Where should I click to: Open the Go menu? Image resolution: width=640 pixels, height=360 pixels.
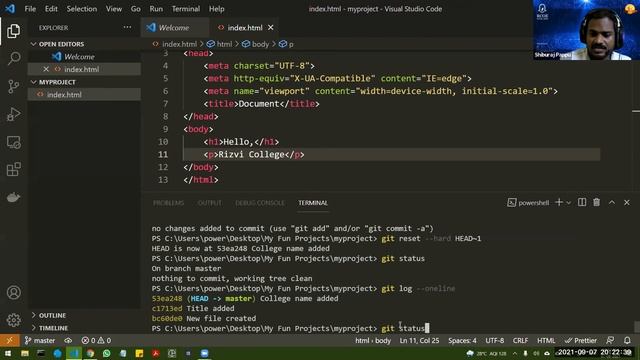[136, 9]
